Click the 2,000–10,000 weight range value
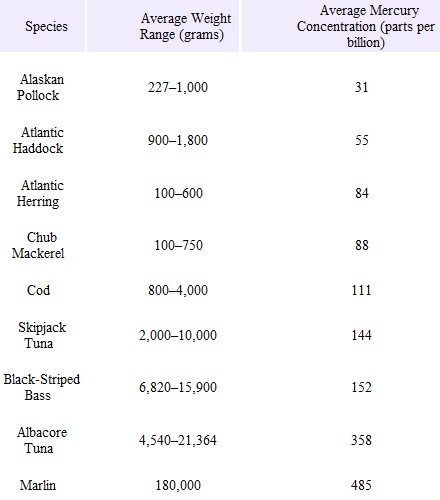Image resolution: width=440 pixels, height=500 pixels. (x=178, y=335)
